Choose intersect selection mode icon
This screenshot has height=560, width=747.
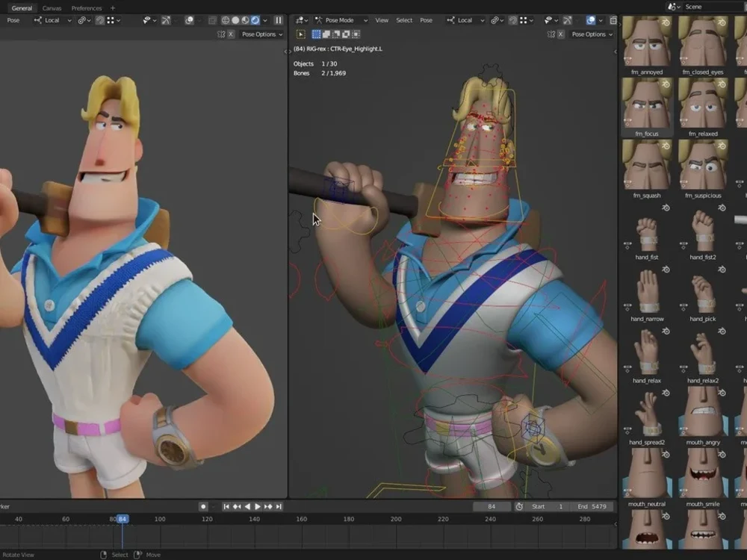(x=356, y=34)
